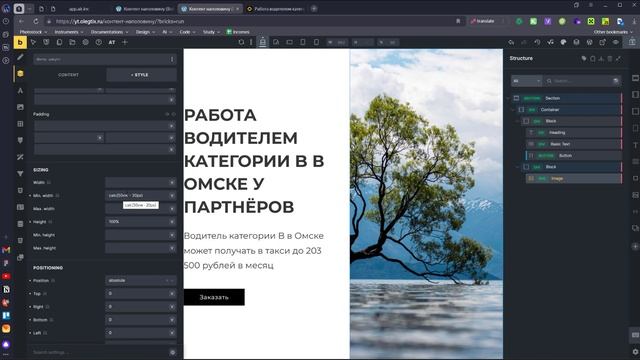Click the trash icon in Structure panel header

click(610, 58)
